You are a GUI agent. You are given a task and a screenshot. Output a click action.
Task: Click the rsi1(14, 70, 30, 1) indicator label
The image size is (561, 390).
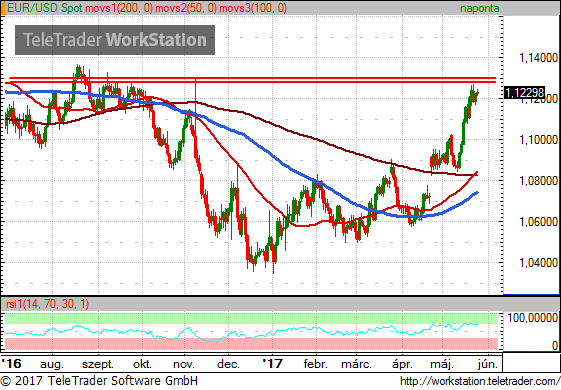(48, 304)
